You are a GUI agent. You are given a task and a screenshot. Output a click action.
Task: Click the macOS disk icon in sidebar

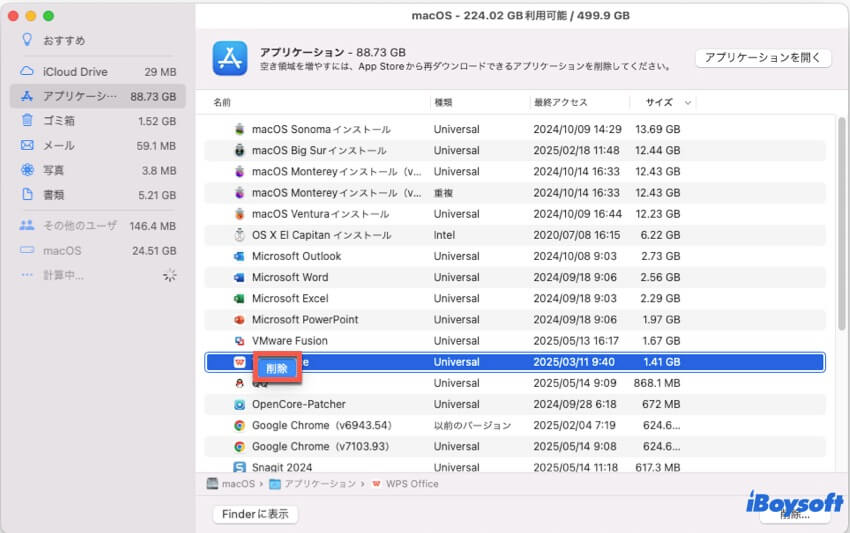coord(27,250)
